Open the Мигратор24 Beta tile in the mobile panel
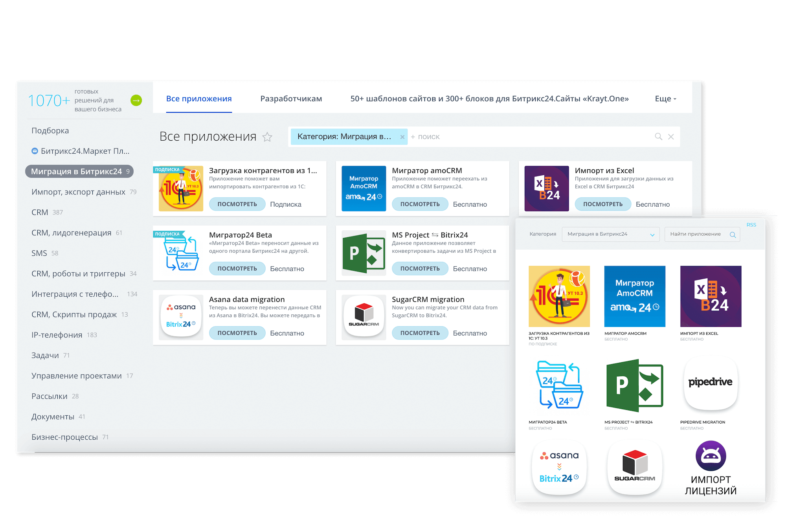The height and width of the screenshot is (532, 786). (559, 385)
